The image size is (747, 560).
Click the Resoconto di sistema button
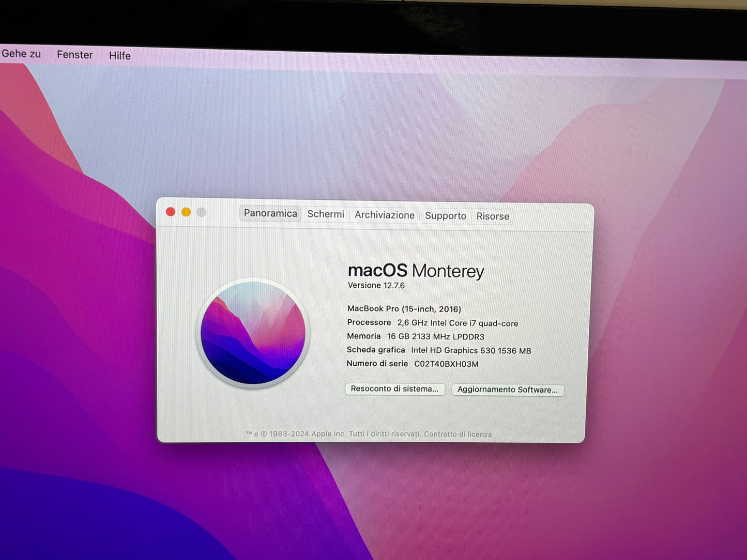[x=394, y=389]
